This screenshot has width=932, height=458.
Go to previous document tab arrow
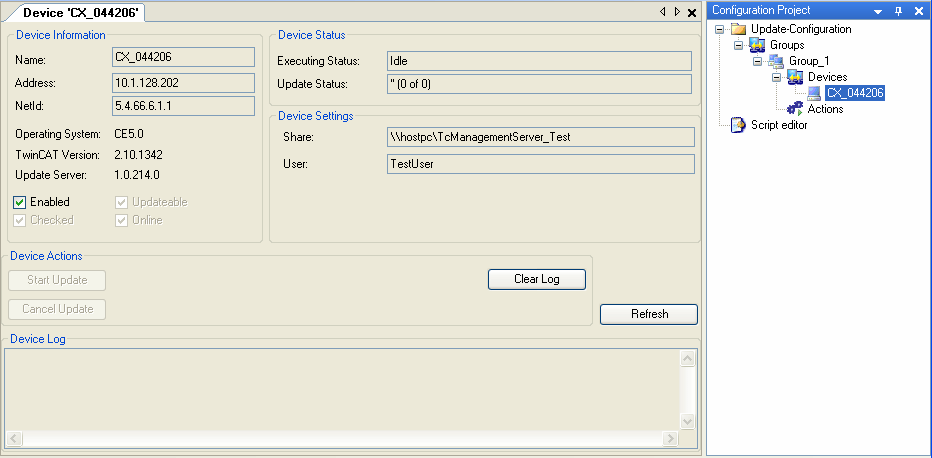[663, 12]
